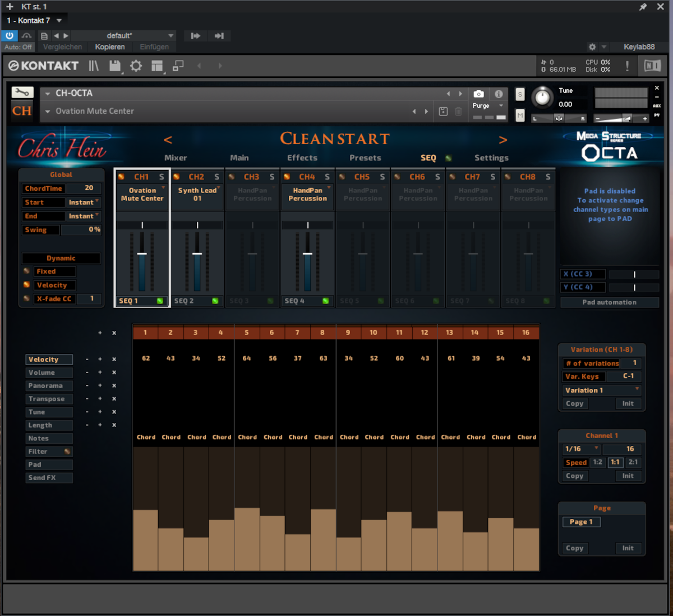Open the 1/16 note value dropdown
This screenshot has width=673, height=616.
click(582, 449)
